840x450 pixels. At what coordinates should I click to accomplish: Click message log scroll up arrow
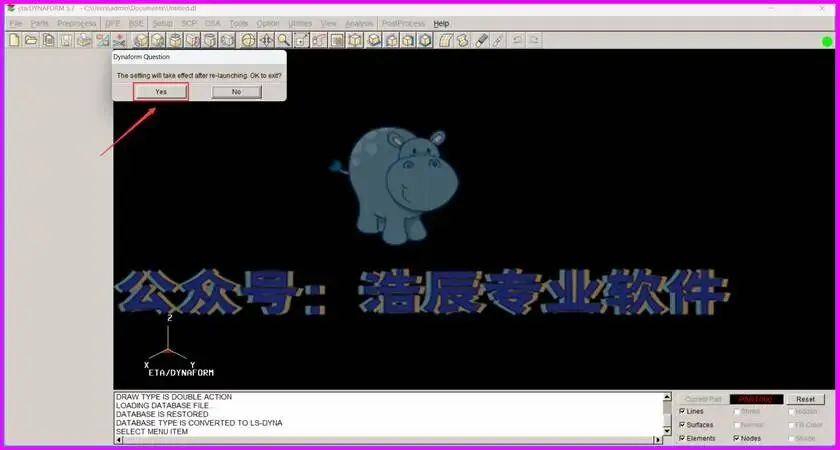tap(667, 397)
